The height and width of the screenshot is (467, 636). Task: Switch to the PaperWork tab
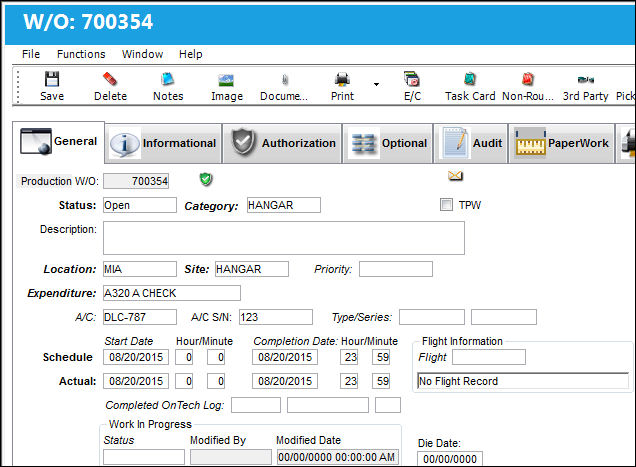tap(562, 143)
